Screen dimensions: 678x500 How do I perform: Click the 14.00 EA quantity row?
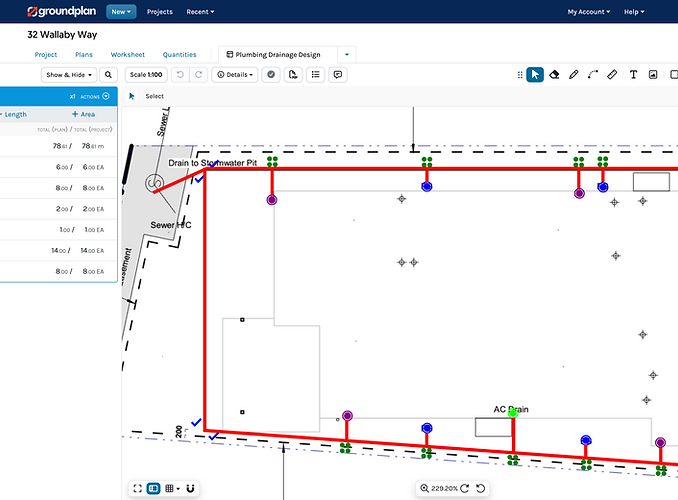pos(58,250)
